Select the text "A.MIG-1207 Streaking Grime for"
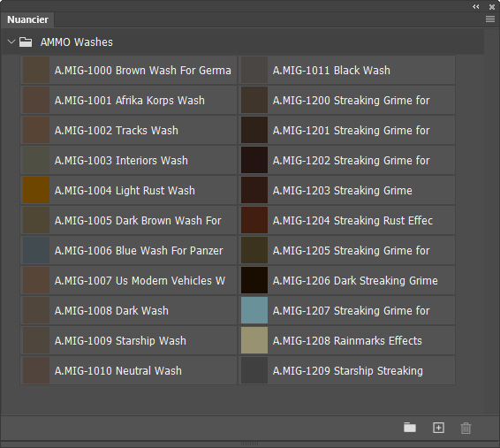Viewport: 500px width, 448px height. 351,310
